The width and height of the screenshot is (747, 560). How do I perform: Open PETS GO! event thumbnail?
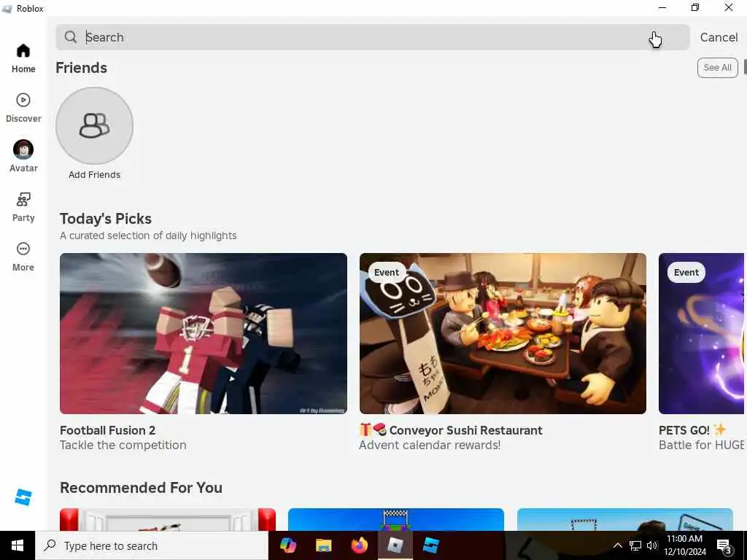701,333
